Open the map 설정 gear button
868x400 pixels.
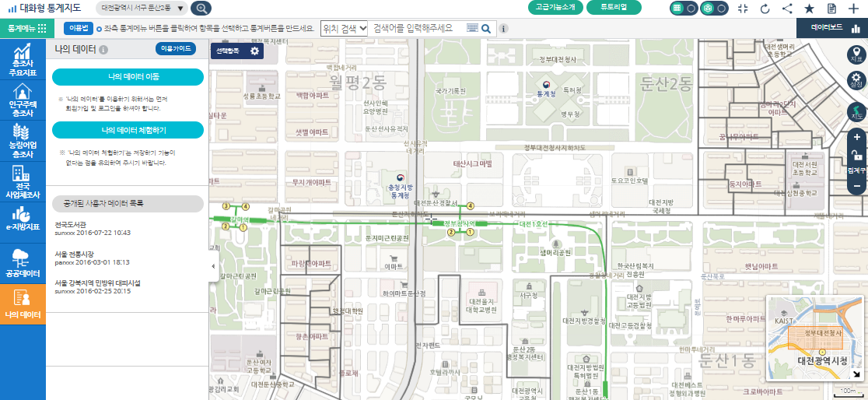(856, 80)
